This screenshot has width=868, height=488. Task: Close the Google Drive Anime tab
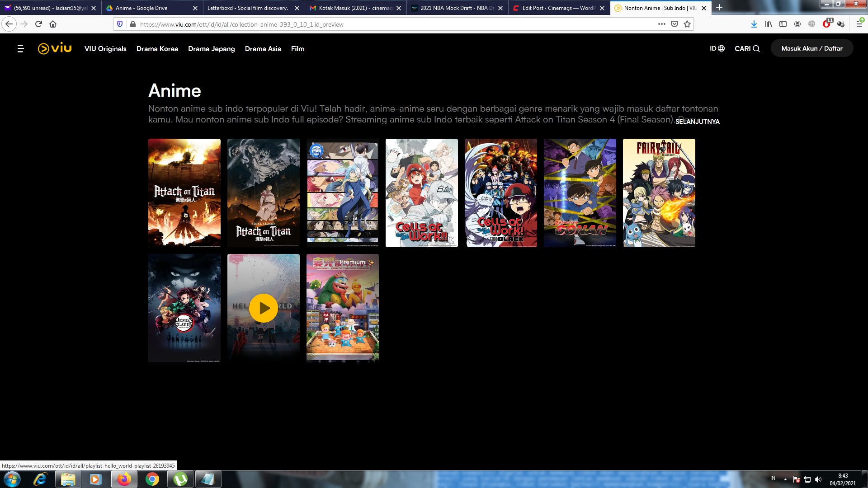pyautogui.click(x=195, y=8)
